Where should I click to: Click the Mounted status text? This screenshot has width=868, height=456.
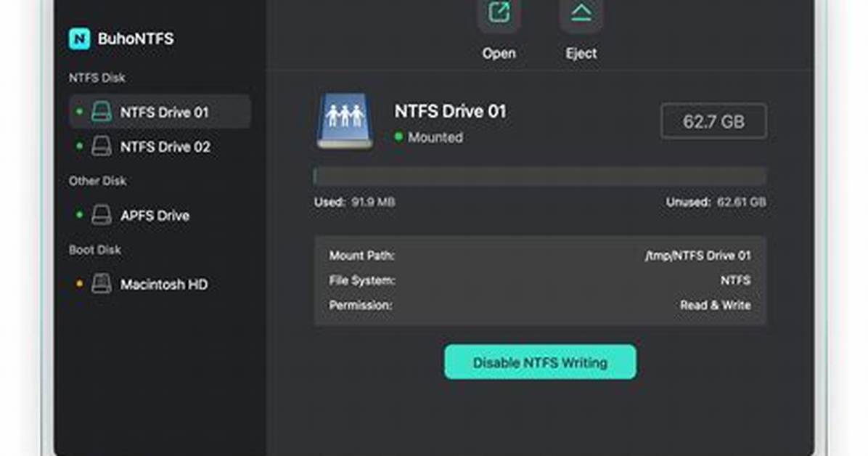[x=435, y=137]
